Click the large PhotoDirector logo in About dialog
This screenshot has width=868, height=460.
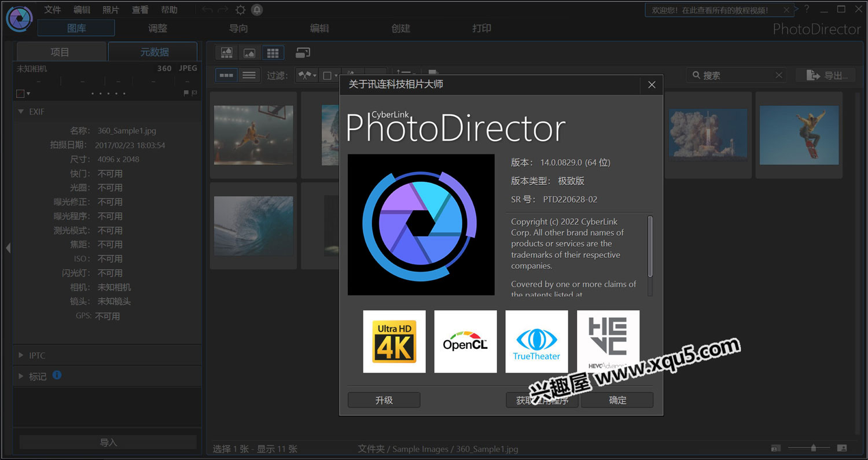(421, 225)
